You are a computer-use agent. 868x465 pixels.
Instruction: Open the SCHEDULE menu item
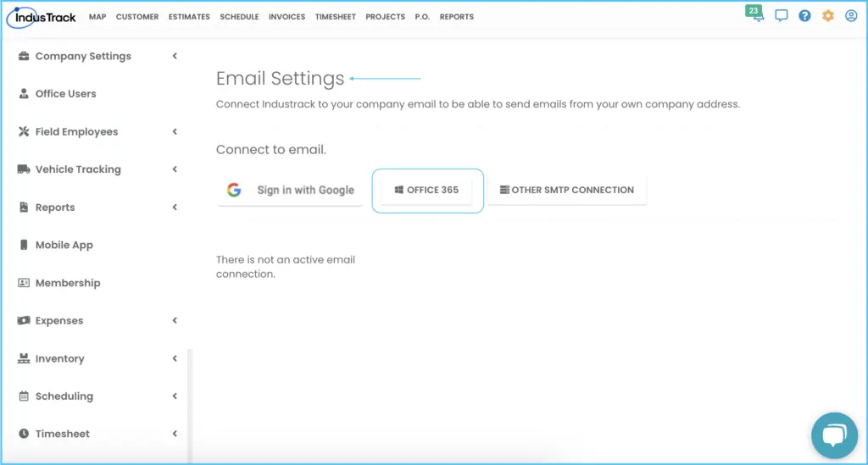pos(239,17)
